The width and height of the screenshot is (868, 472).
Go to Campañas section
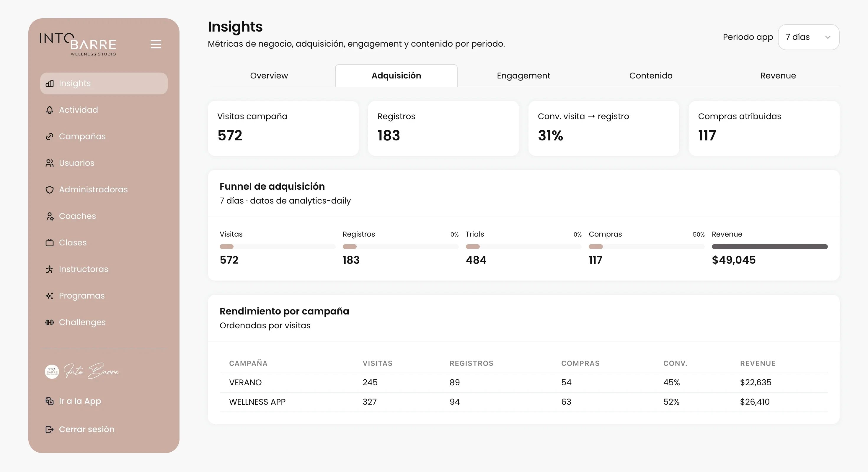[104, 137]
